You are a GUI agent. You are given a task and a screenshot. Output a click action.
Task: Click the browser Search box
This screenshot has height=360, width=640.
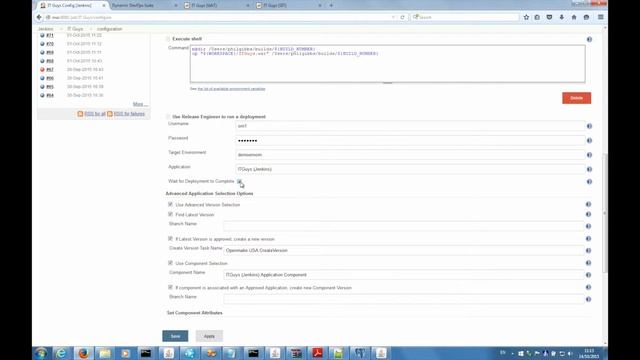(465, 17)
